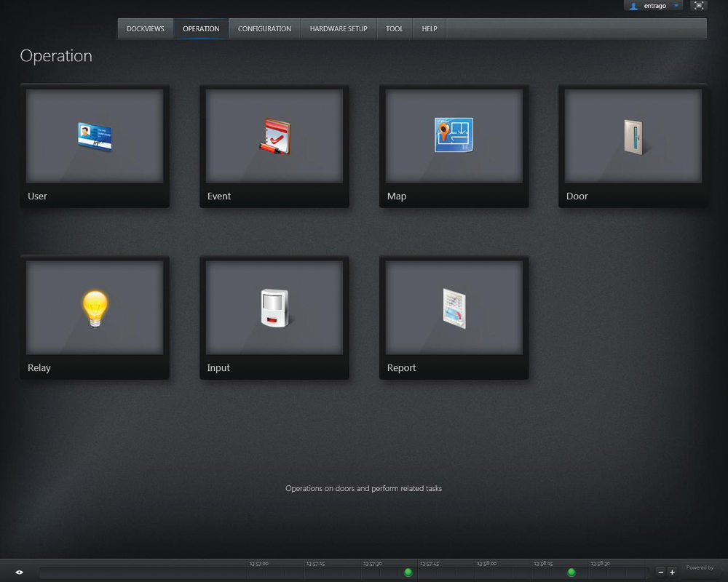Open the Report document icon

(x=454, y=308)
